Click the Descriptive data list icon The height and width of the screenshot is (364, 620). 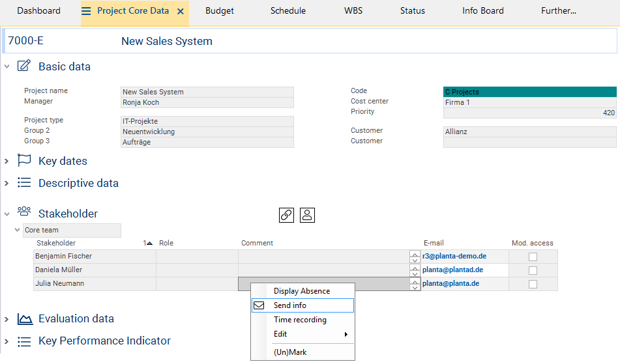24,182
